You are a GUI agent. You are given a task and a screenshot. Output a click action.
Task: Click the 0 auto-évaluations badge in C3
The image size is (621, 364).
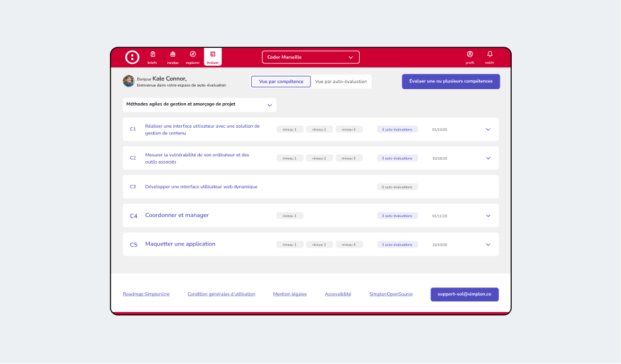click(x=397, y=187)
